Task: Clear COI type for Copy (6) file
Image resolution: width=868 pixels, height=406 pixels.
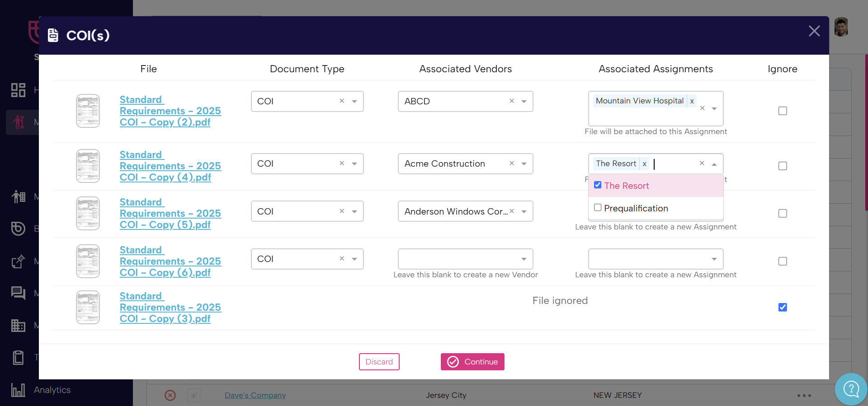Action: tap(342, 259)
